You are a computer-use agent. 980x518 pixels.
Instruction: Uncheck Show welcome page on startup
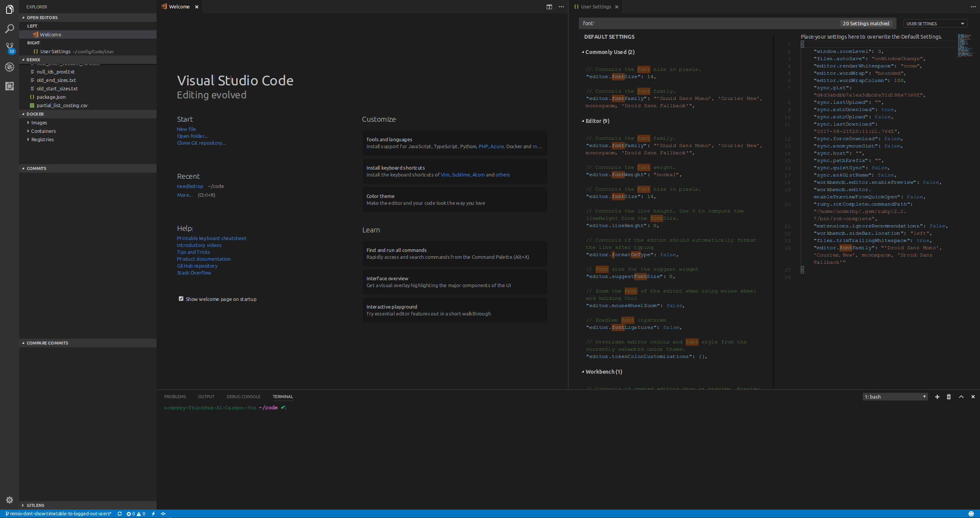click(x=181, y=299)
